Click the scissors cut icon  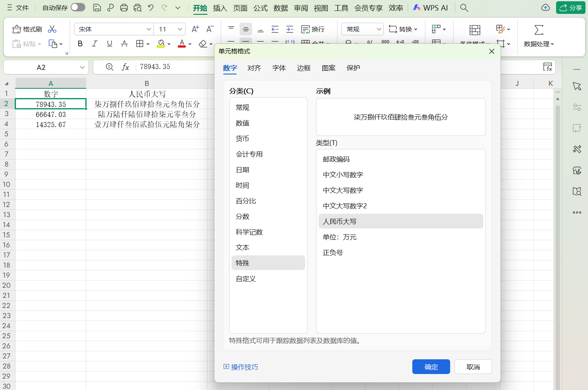click(52, 29)
